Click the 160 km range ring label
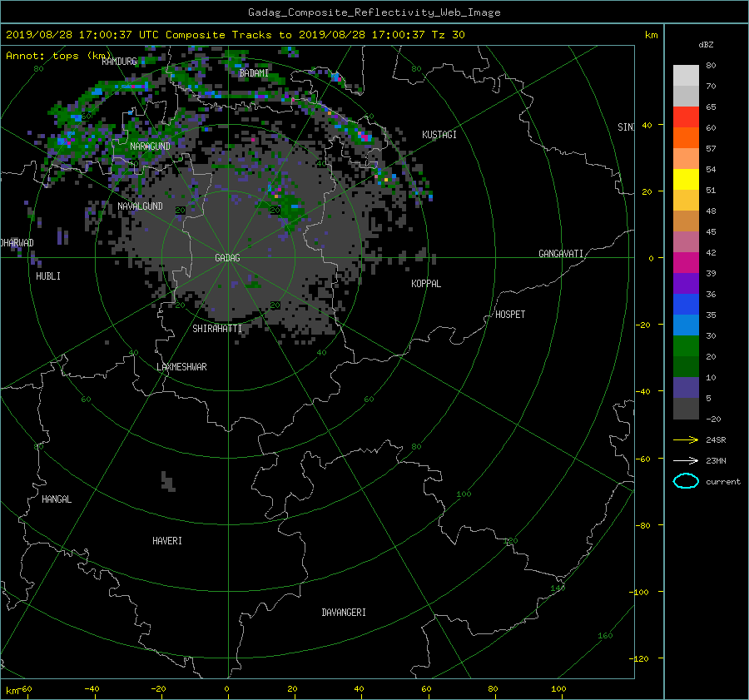The height and width of the screenshot is (700, 749). [605, 636]
